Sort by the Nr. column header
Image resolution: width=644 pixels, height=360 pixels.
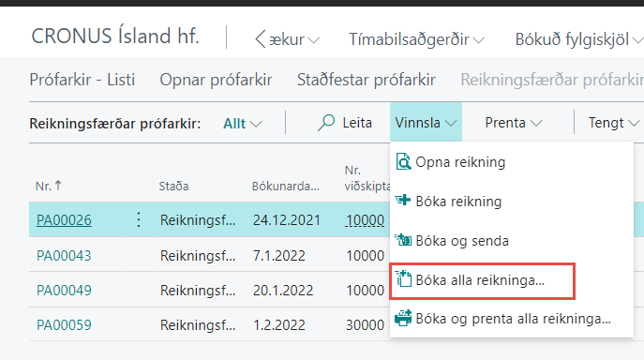tap(48, 187)
